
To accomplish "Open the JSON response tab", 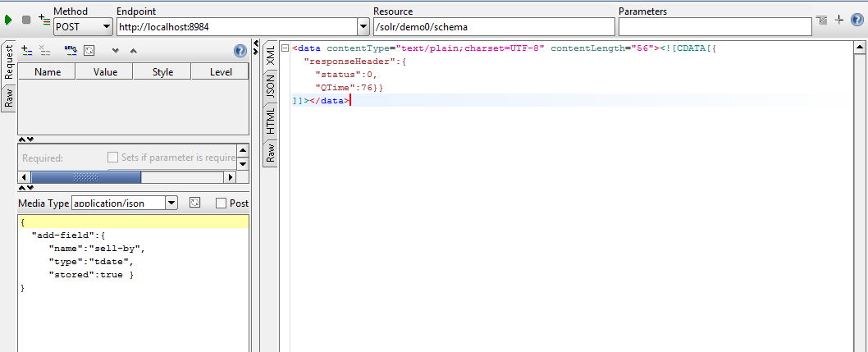I will pos(271,86).
